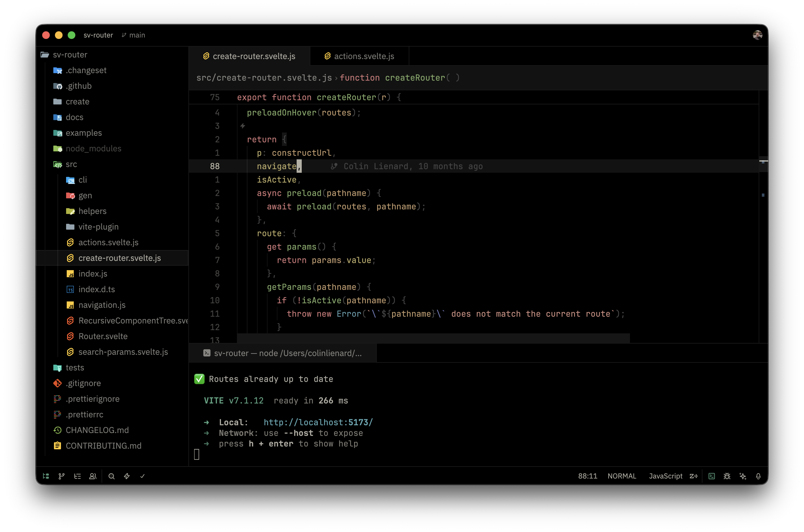The height and width of the screenshot is (532, 804).
Task: Open the main branch picker in title bar
Action: [133, 35]
